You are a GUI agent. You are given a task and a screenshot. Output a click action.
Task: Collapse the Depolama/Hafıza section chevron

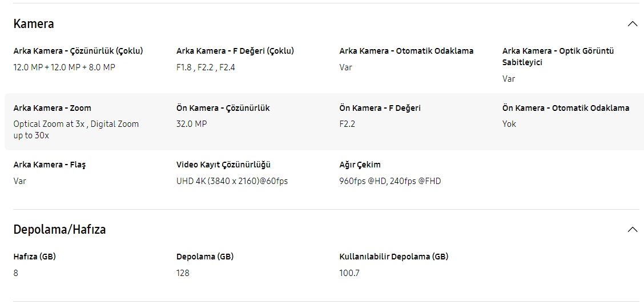point(633,229)
